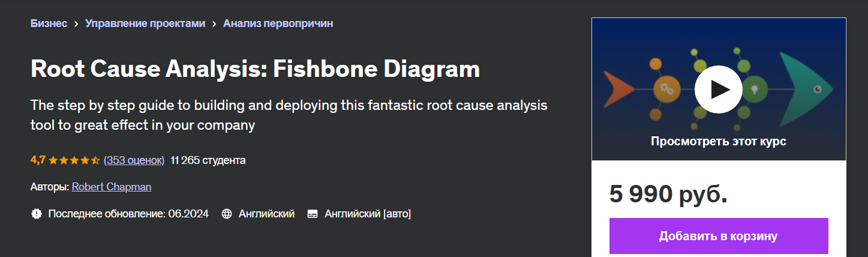The image size is (868, 257).
Task: Open Анализ первопричин breadcrumb topic
Action: (x=278, y=23)
